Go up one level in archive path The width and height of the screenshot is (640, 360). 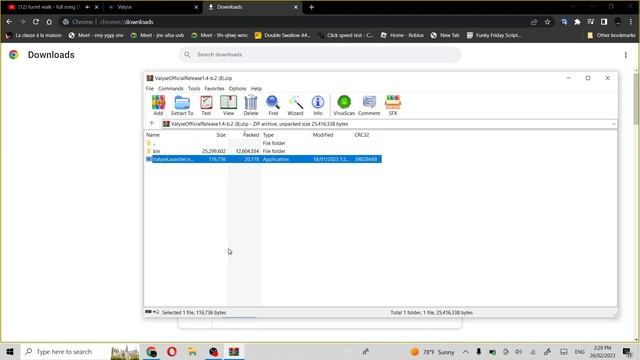point(151,124)
